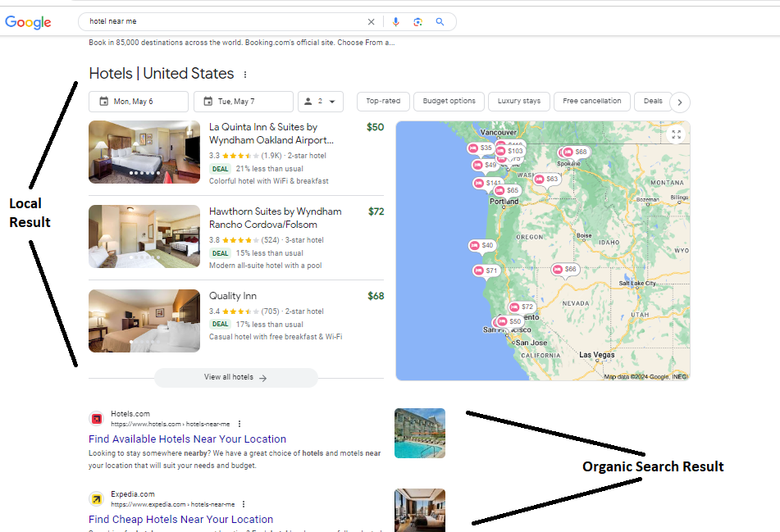Open the Hotels United States options menu
The image size is (780, 532).
(245, 75)
